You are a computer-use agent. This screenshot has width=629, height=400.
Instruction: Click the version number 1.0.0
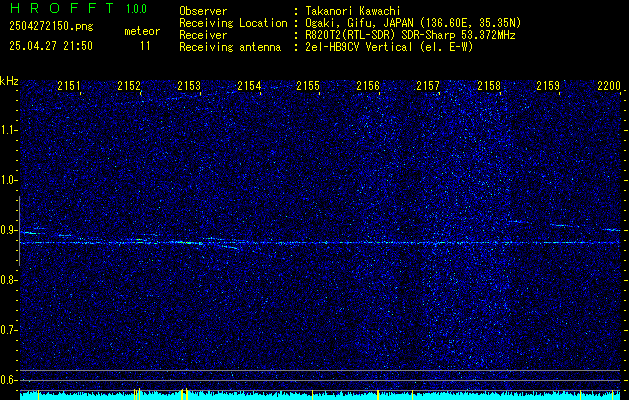(x=136, y=9)
